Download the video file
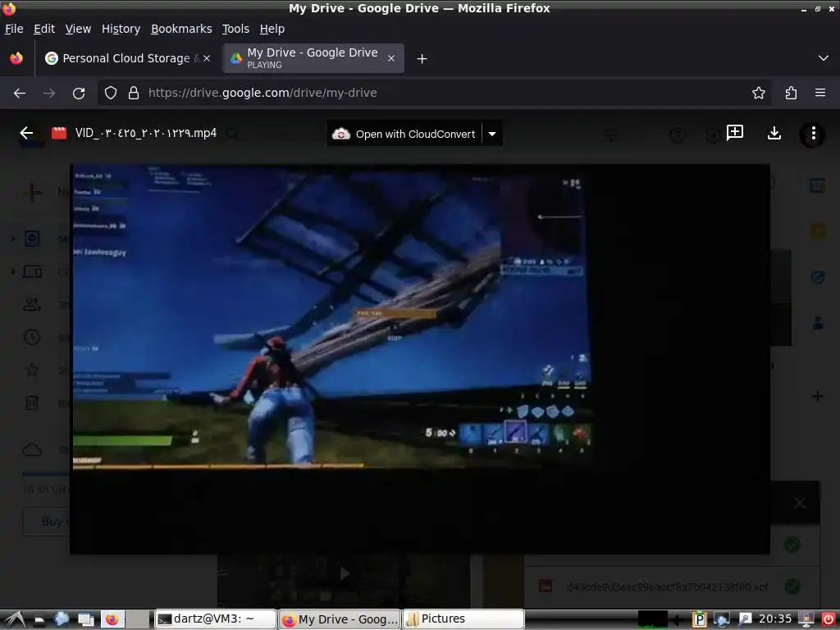The image size is (840, 630). pyautogui.click(x=774, y=133)
